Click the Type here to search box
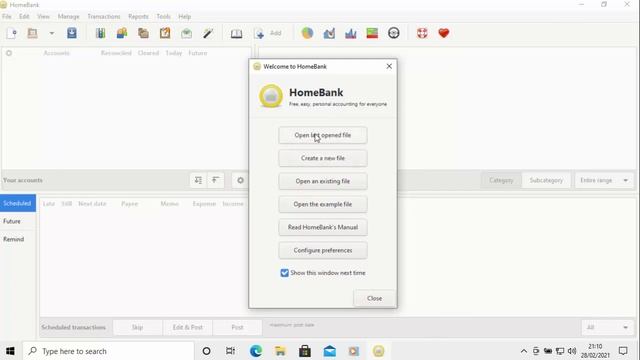Screen dimensions: 640x360 coord(108,351)
